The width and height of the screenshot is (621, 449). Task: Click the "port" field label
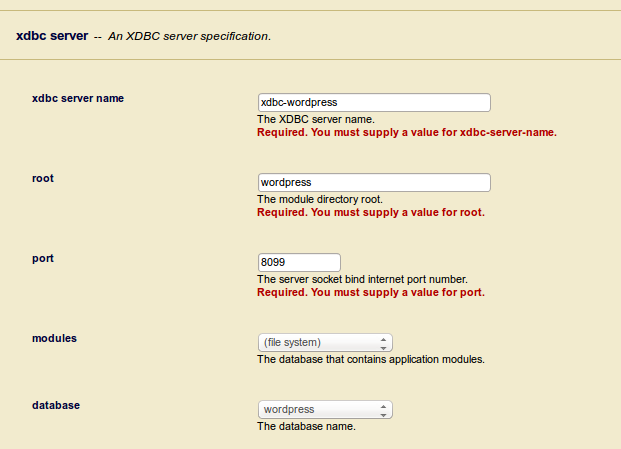click(x=43, y=258)
